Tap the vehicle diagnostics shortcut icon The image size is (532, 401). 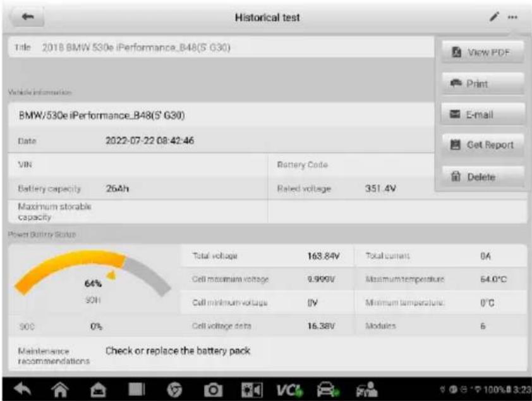pyautogui.click(x=328, y=390)
